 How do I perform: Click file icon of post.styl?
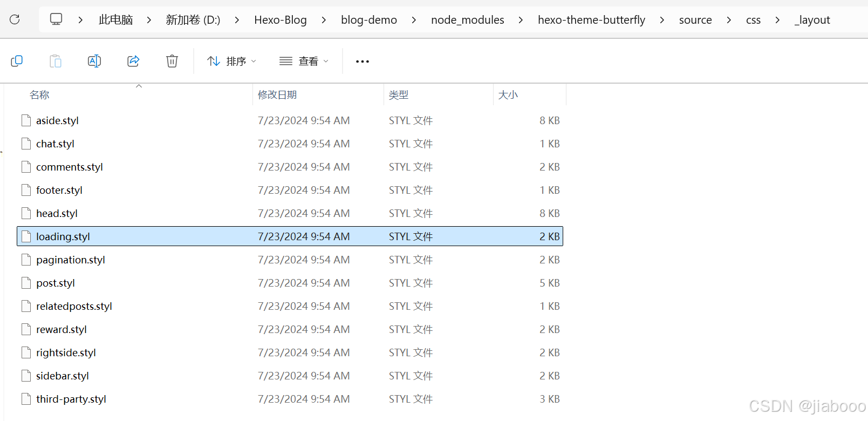(26, 283)
